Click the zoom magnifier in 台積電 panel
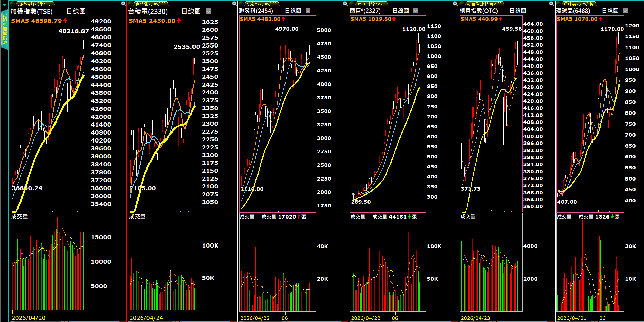The height and width of the screenshot is (322, 644). pos(234,4)
